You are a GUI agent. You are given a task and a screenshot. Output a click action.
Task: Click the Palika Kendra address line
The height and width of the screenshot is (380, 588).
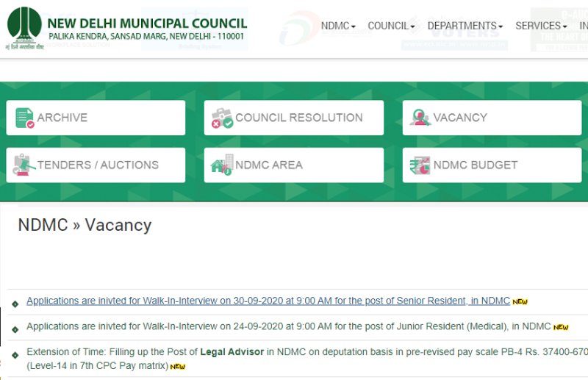pyautogui.click(x=146, y=37)
